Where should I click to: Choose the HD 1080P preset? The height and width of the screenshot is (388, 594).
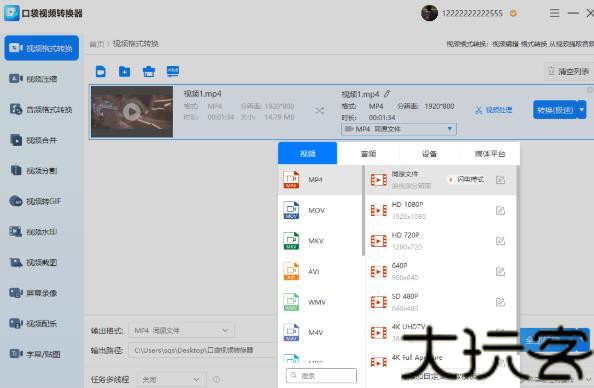pos(441,210)
